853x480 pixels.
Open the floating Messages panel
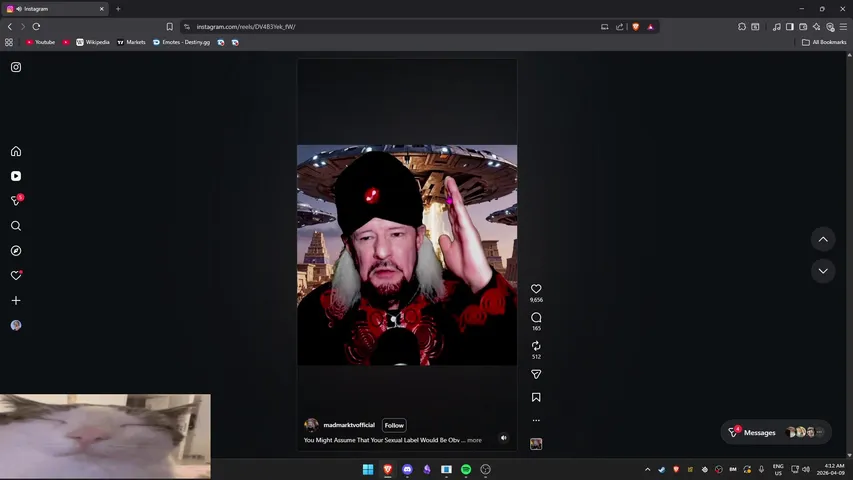(776, 433)
